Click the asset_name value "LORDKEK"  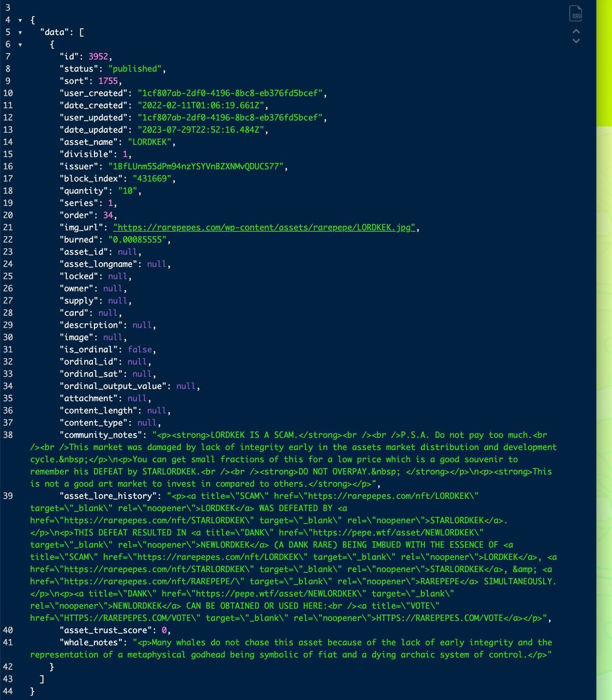(150, 142)
